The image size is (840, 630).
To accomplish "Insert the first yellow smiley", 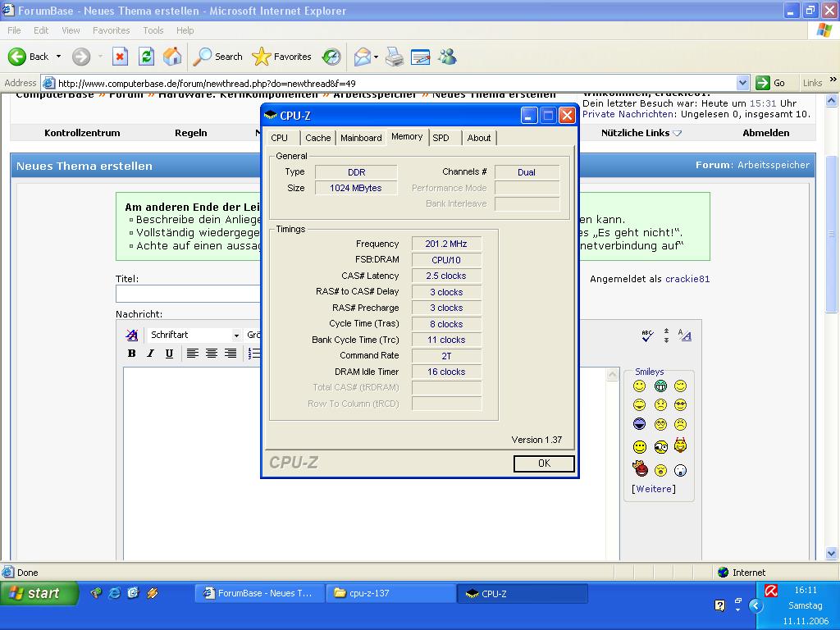I will coord(639,386).
